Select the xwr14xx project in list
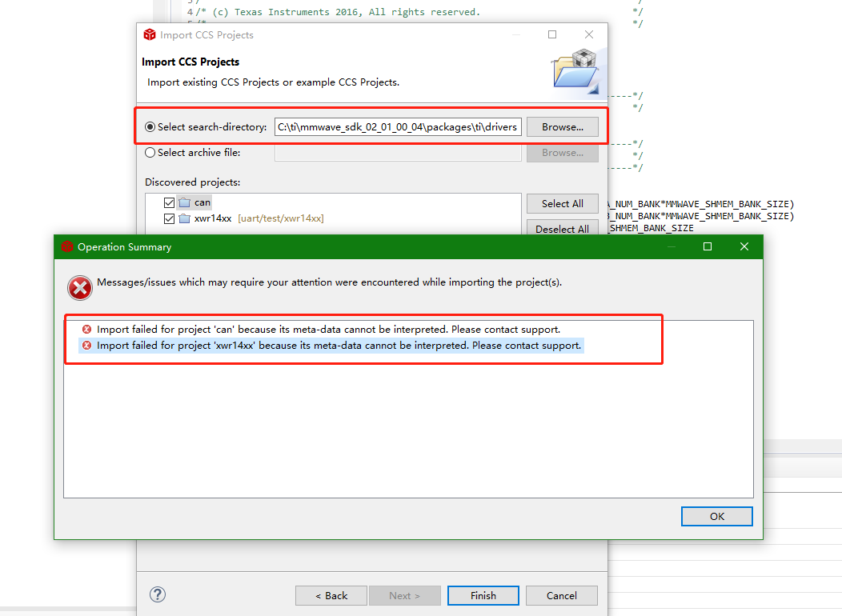Viewport: 842px width, 616px height. pyautogui.click(x=213, y=218)
